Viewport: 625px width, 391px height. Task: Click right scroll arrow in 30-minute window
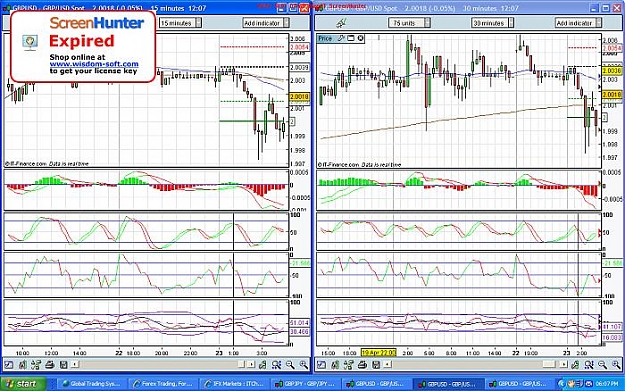pyautogui.click(x=563, y=364)
